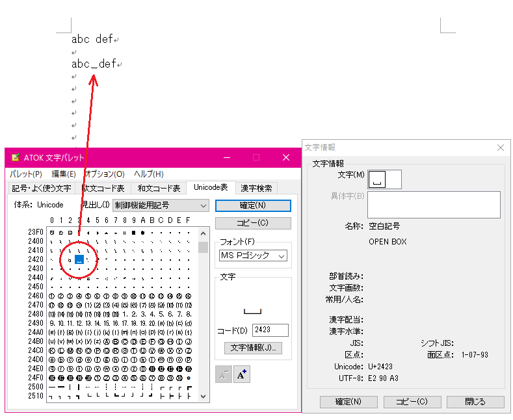Close the 文字情報 dialog with X
513x420 pixels.
500,148
